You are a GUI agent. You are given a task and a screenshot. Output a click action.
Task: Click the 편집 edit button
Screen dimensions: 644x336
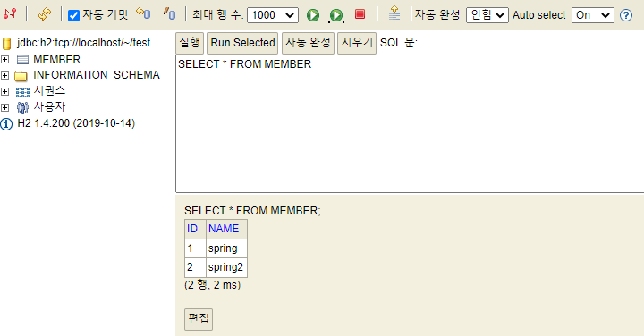[199, 319]
